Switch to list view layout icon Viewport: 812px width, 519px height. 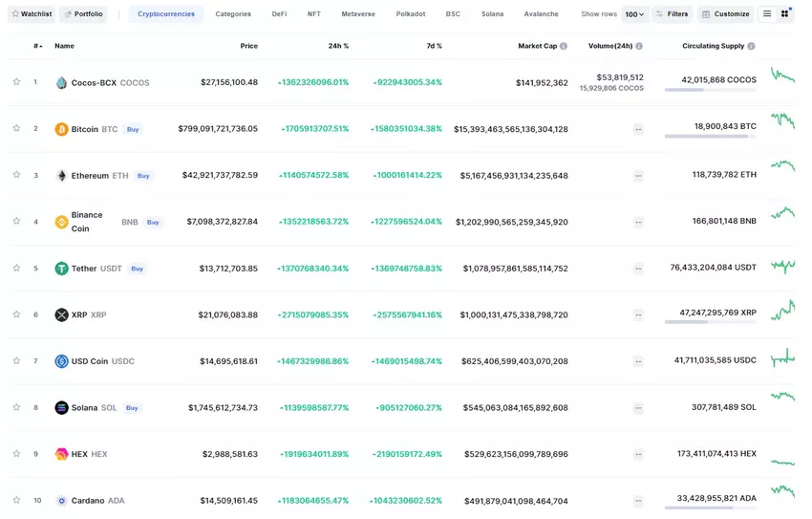766,14
